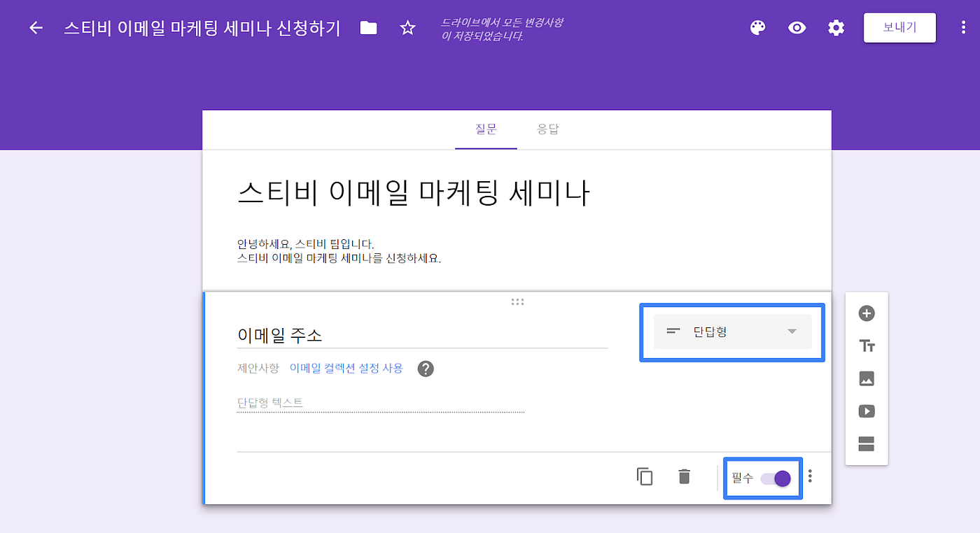Image resolution: width=980 pixels, height=533 pixels.
Task: Add a video to the form
Action: (867, 411)
